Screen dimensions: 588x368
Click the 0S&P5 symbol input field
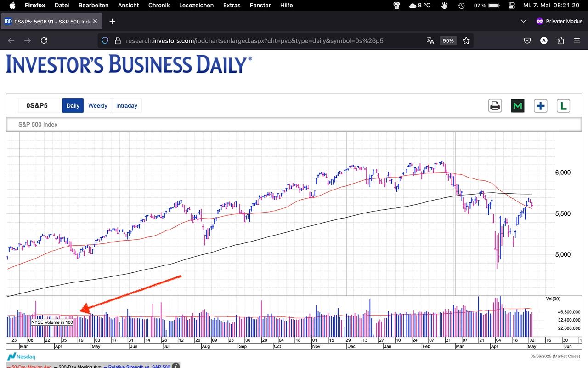pyautogui.click(x=39, y=105)
